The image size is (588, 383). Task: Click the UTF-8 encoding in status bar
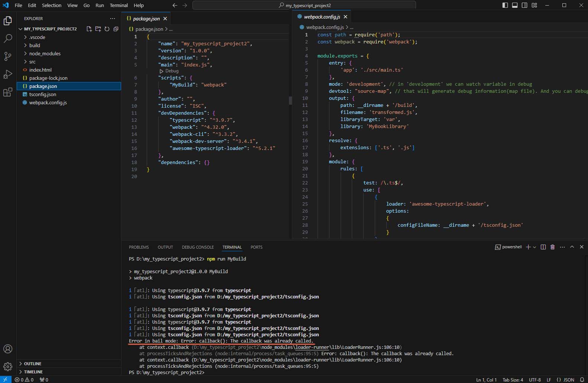tap(535, 380)
